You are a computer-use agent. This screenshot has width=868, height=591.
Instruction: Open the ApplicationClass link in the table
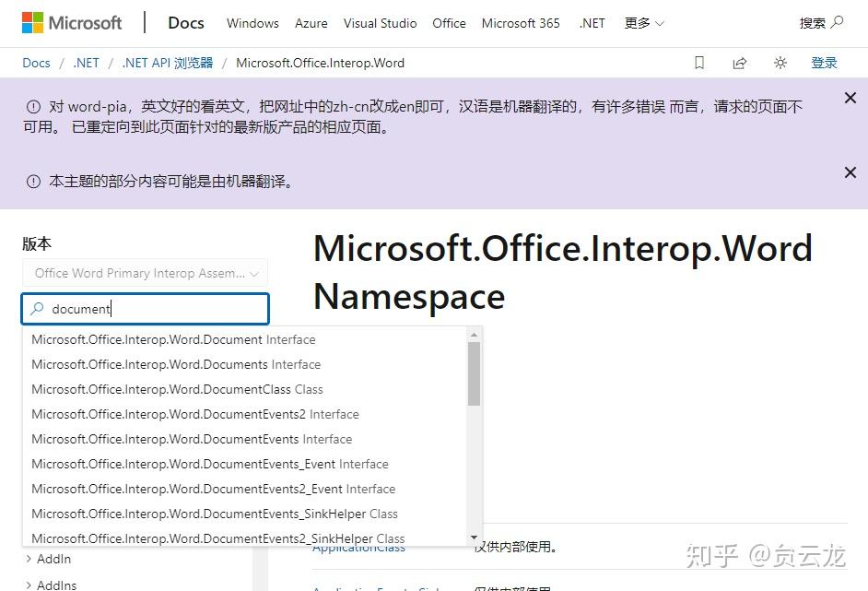358,547
